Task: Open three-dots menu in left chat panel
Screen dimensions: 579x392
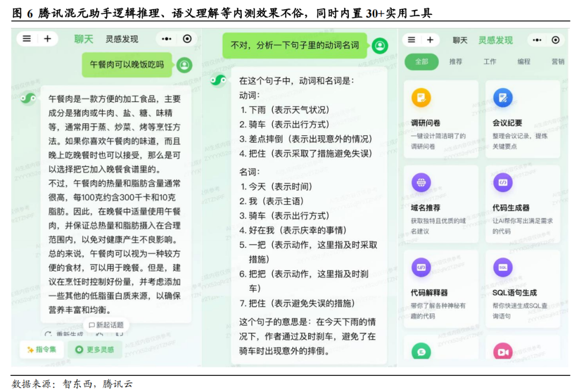Action: coord(167,39)
